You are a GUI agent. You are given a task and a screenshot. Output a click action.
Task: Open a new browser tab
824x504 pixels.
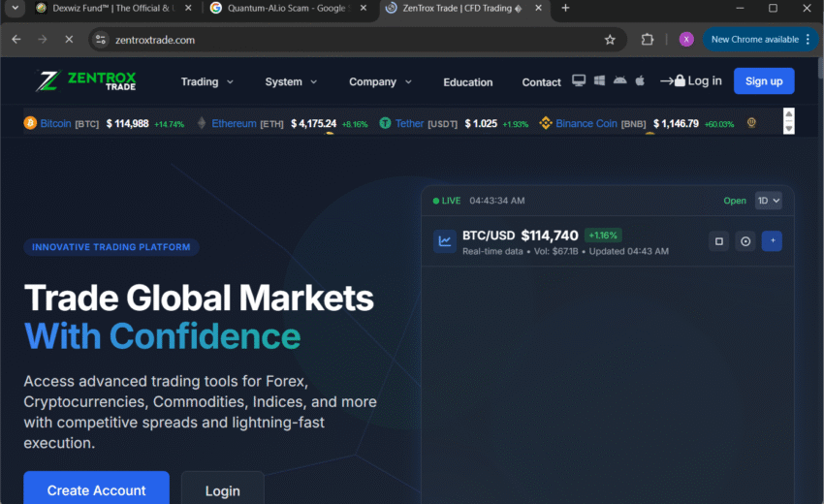565,8
